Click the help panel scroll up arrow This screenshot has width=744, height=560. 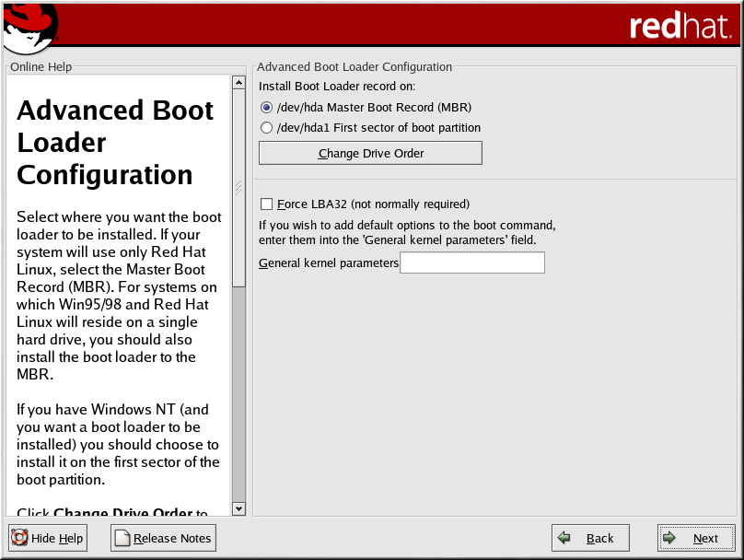pyautogui.click(x=239, y=83)
